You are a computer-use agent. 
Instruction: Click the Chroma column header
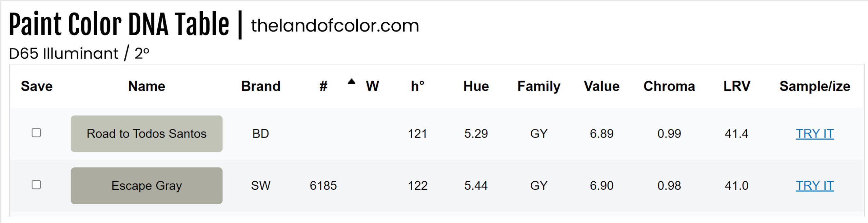(x=669, y=86)
